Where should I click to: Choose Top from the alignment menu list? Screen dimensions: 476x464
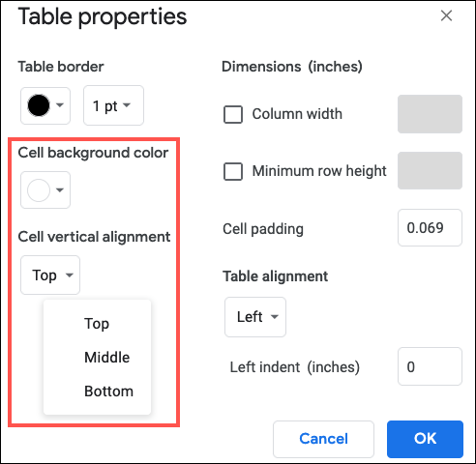[97, 323]
